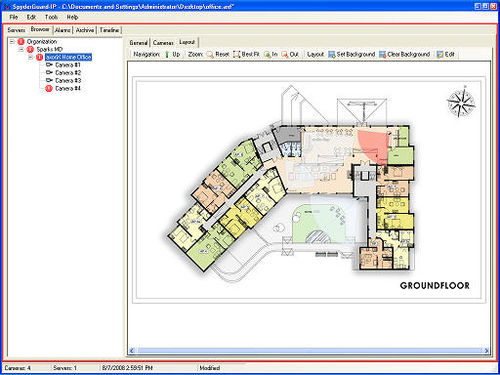500x375 pixels.
Task: Click the Best Fit zoom icon
Action: point(237,54)
